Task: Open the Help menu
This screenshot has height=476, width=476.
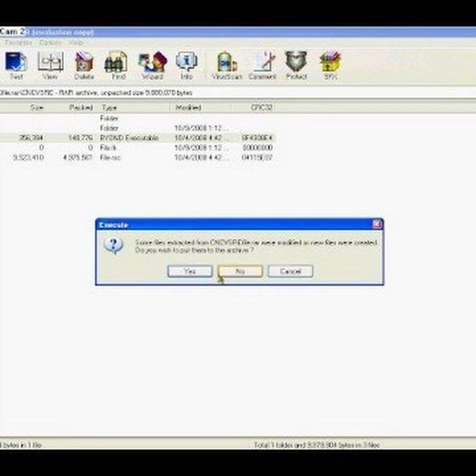Action: coord(76,42)
